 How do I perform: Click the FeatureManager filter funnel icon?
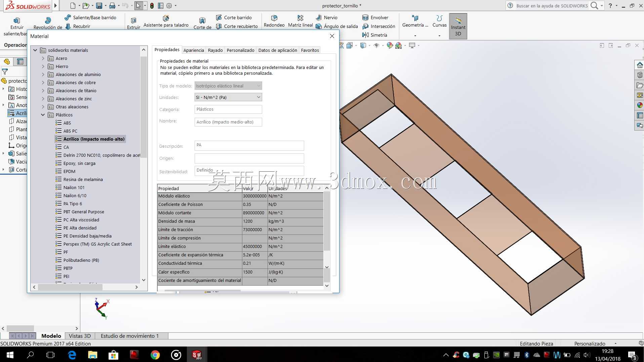click(x=5, y=72)
